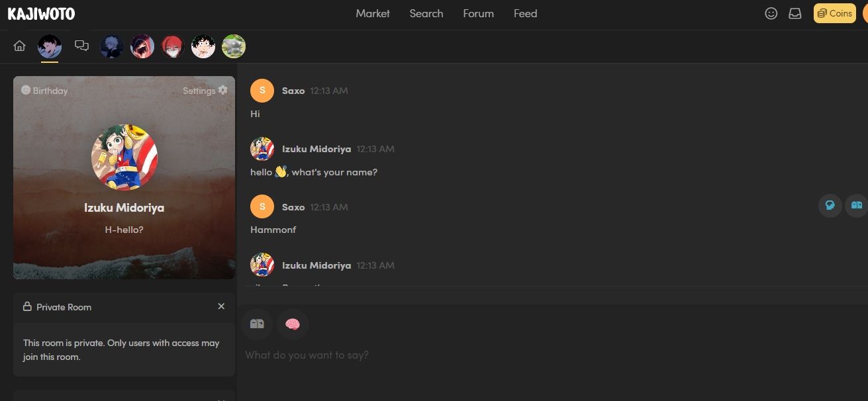Open the Market menu item

(373, 13)
